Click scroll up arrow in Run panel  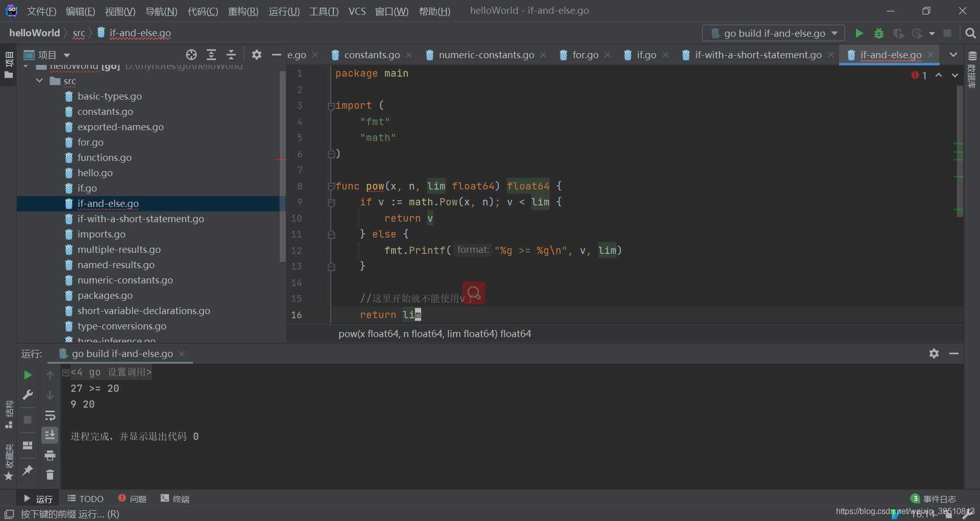50,375
